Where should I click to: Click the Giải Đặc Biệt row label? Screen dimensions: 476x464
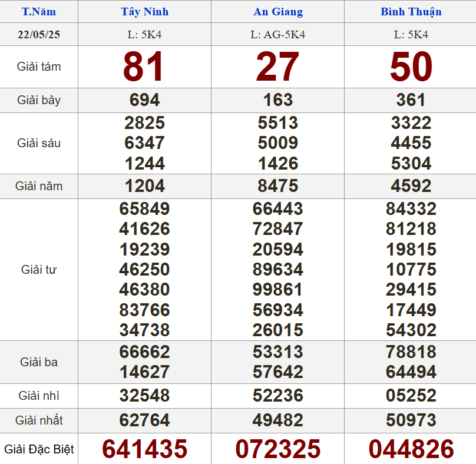pos(39,450)
